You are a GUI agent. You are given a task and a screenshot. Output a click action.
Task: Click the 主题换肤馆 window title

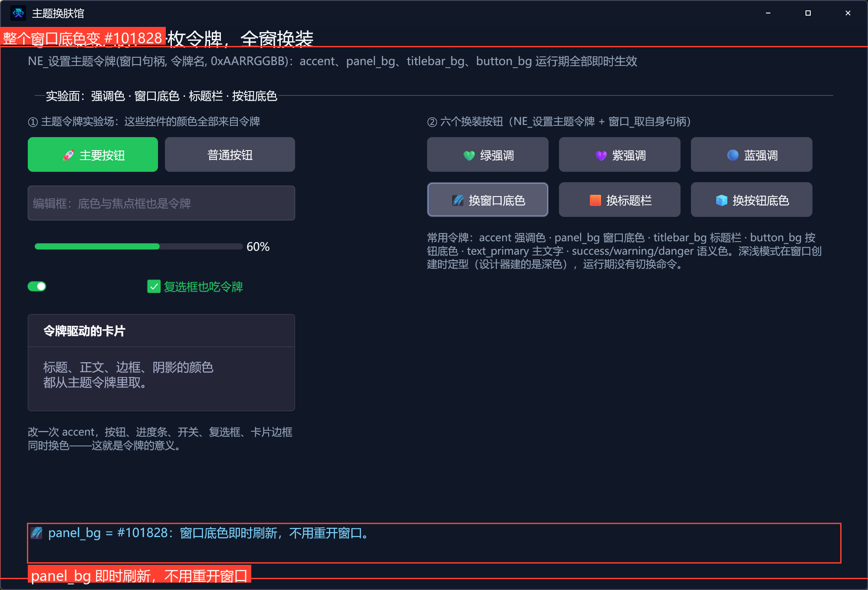[x=58, y=13]
